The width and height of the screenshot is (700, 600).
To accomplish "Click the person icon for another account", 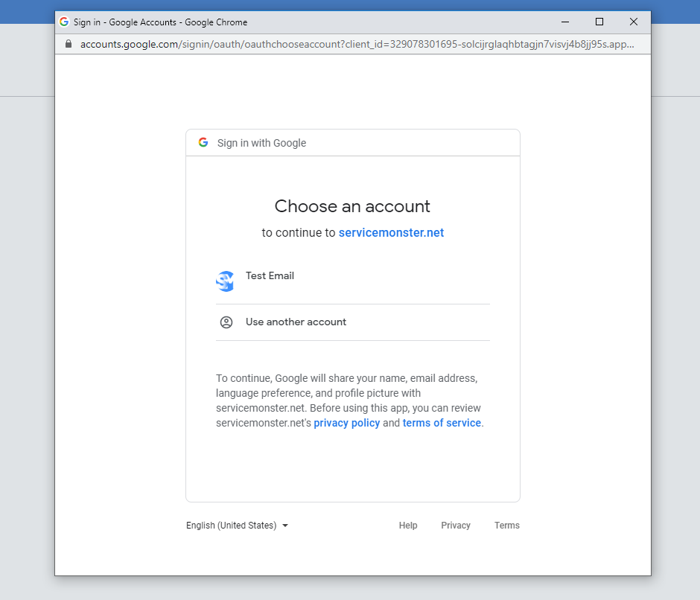I will click(226, 322).
